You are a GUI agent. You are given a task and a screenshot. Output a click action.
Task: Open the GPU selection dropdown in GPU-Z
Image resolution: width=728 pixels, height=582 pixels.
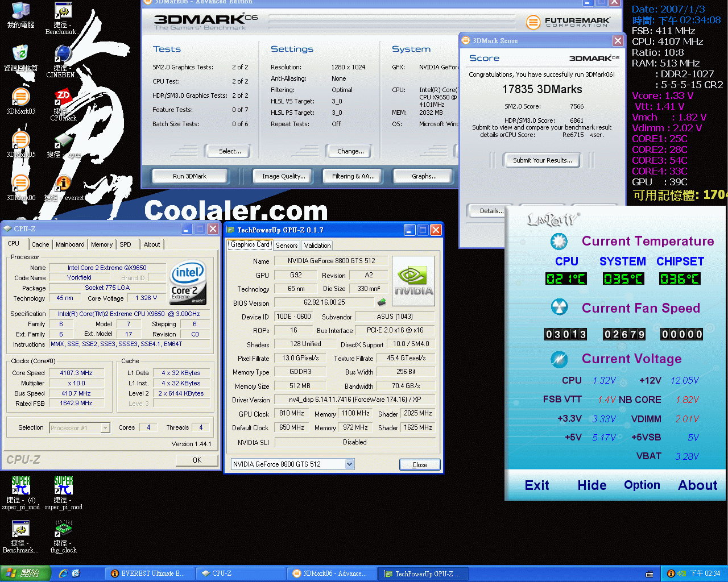click(x=350, y=464)
